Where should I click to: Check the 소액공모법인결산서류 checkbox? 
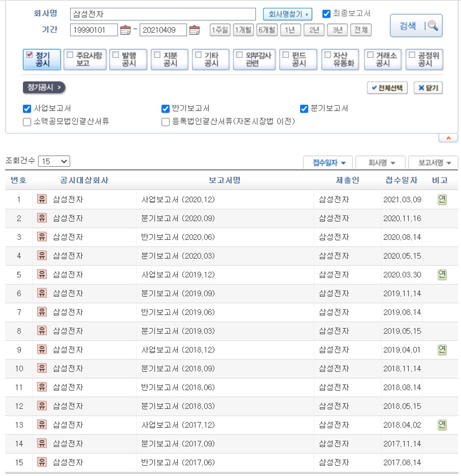(x=27, y=122)
